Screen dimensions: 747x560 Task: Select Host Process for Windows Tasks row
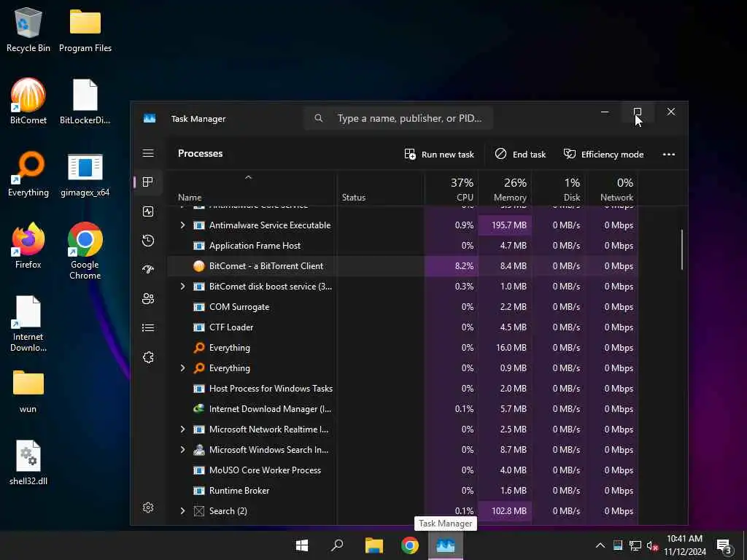click(403, 389)
